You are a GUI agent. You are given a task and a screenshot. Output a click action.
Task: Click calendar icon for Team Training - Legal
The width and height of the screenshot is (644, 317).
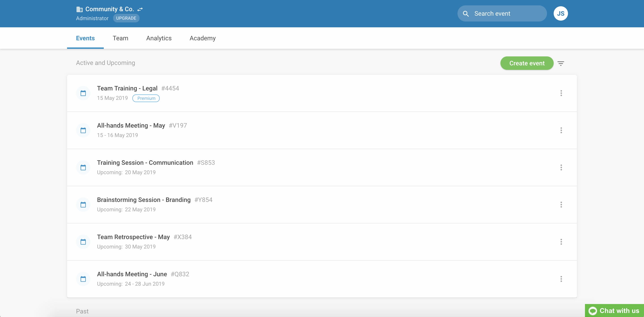point(83,93)
